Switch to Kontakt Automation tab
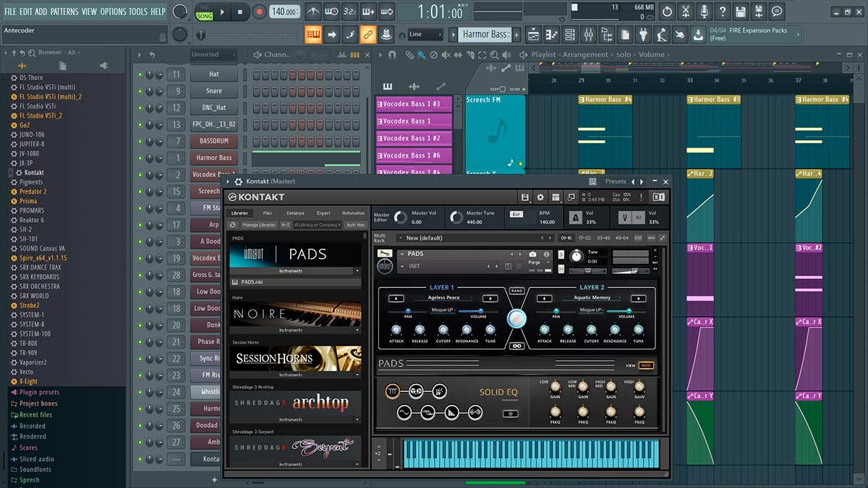The image size is (868, 488). (x=354, y=213)
